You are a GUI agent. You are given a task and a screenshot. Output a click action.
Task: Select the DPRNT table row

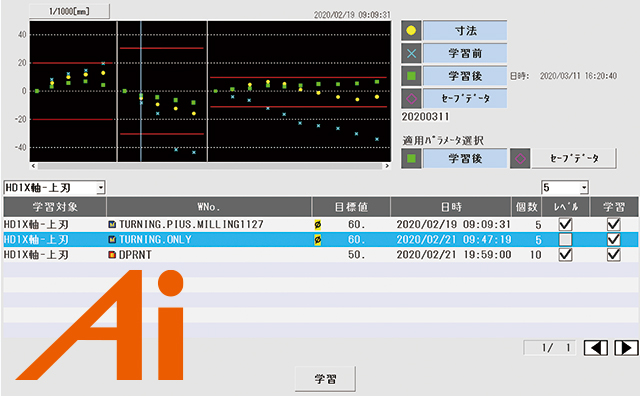320,255
